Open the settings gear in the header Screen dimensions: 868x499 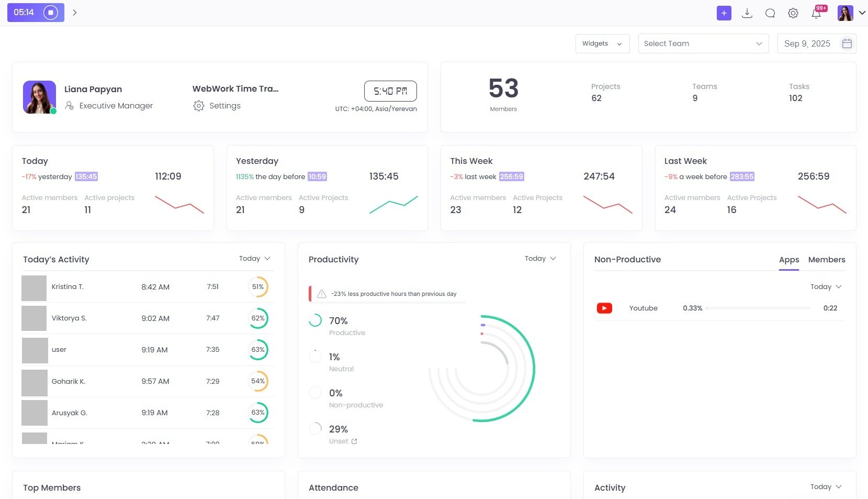tap(792, 13)
